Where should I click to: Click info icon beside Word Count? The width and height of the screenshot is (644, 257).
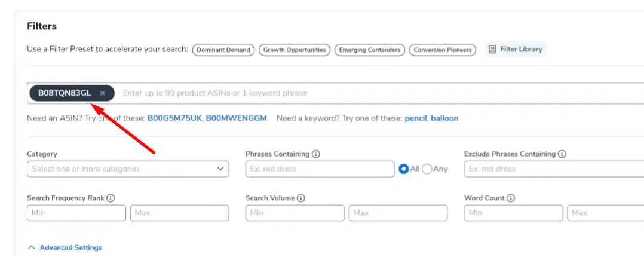tap(511, 198)
